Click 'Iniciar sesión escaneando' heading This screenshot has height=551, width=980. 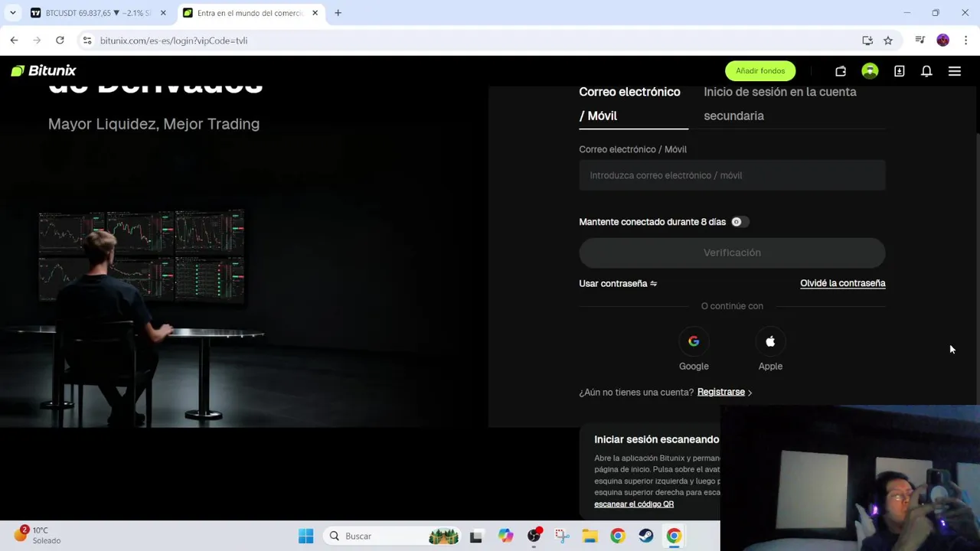tap(657, 439)
